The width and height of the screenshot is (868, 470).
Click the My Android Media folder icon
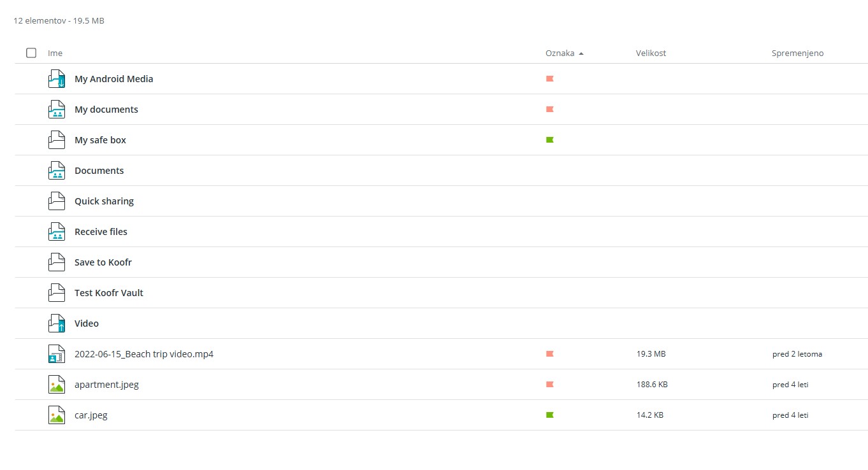tap(57, 79)
